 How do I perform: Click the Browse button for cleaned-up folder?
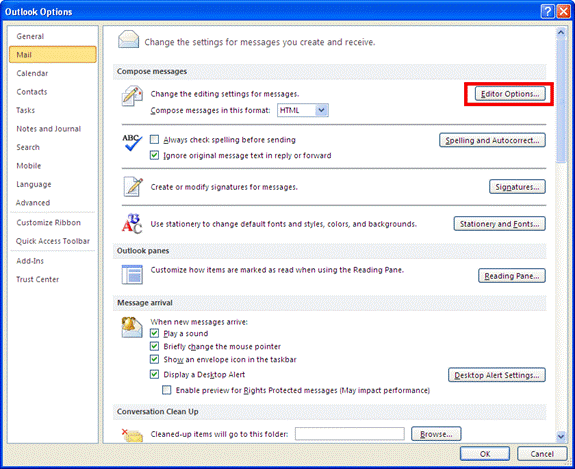click(x=436, y=434)
